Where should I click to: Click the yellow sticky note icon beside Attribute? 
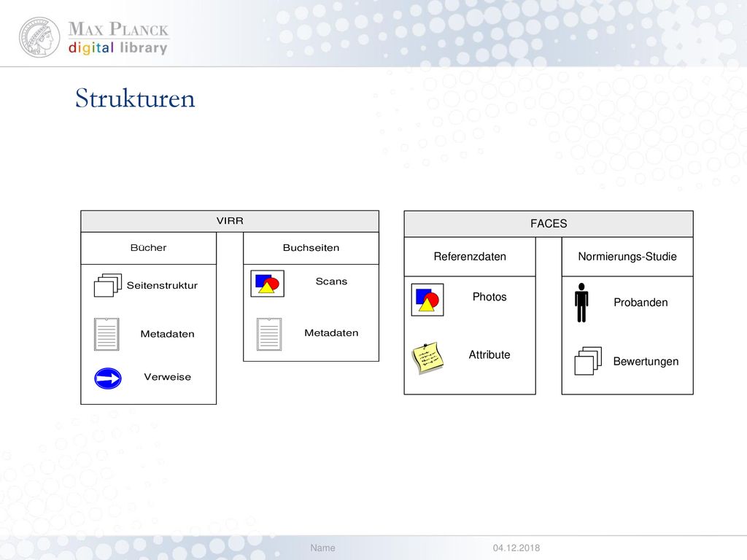point(427,357)
